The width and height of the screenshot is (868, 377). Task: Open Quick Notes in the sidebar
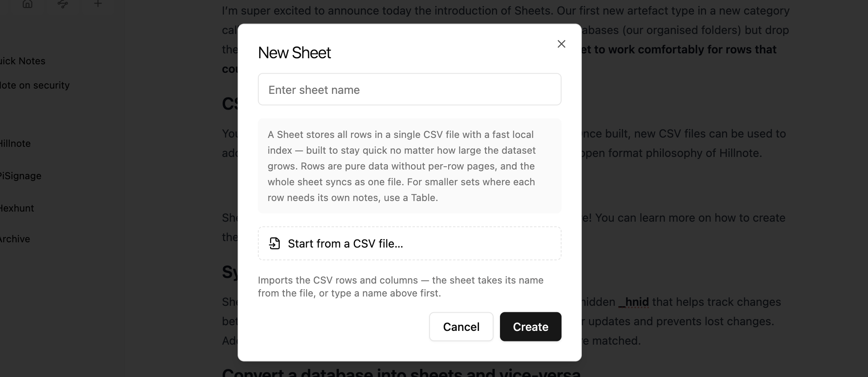pos(23,61)
